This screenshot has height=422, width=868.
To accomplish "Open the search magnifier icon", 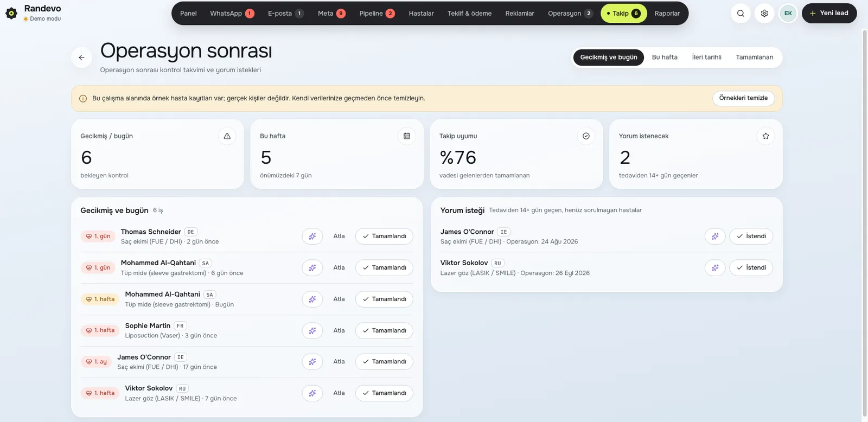I will [x=741, y=14].
